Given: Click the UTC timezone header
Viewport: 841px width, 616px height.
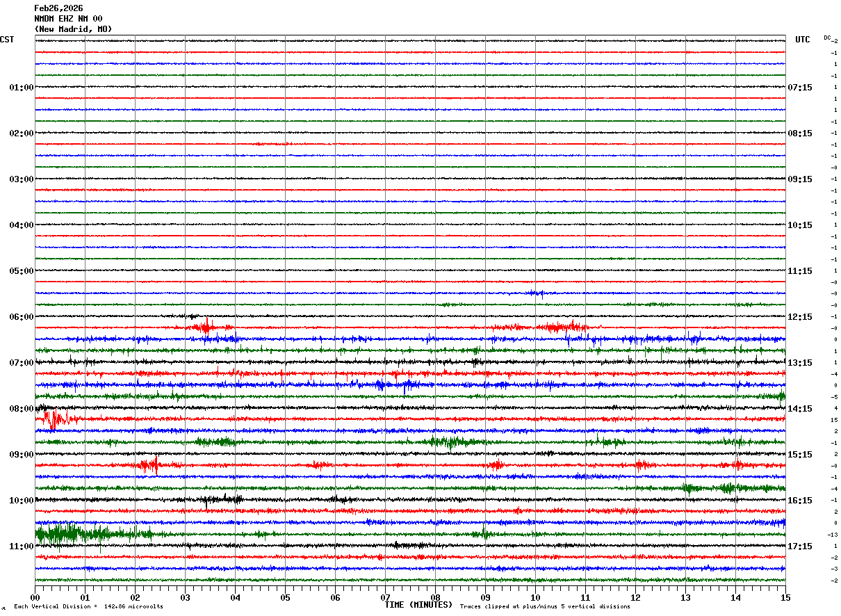Looking at the screenshot, I should [803, 40].
